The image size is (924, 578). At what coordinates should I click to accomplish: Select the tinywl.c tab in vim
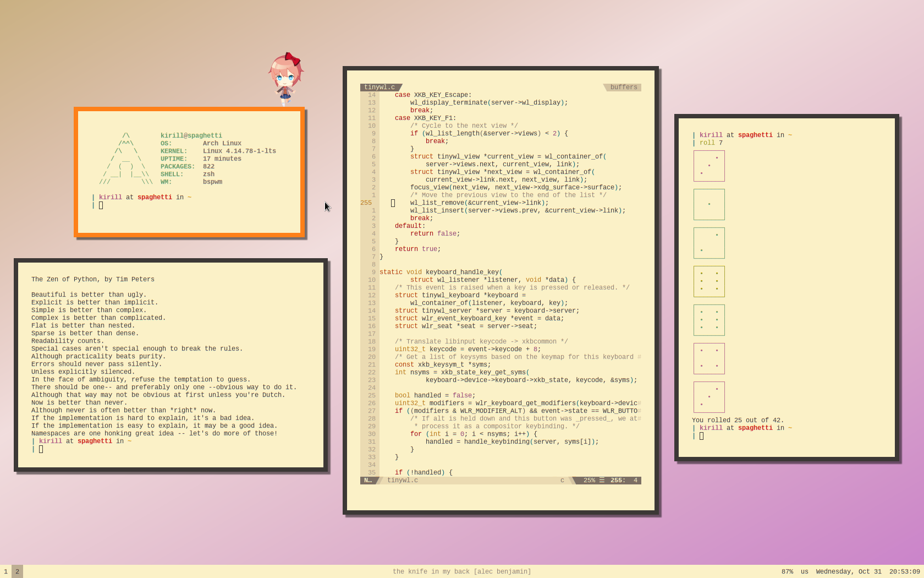click(380, 88)
